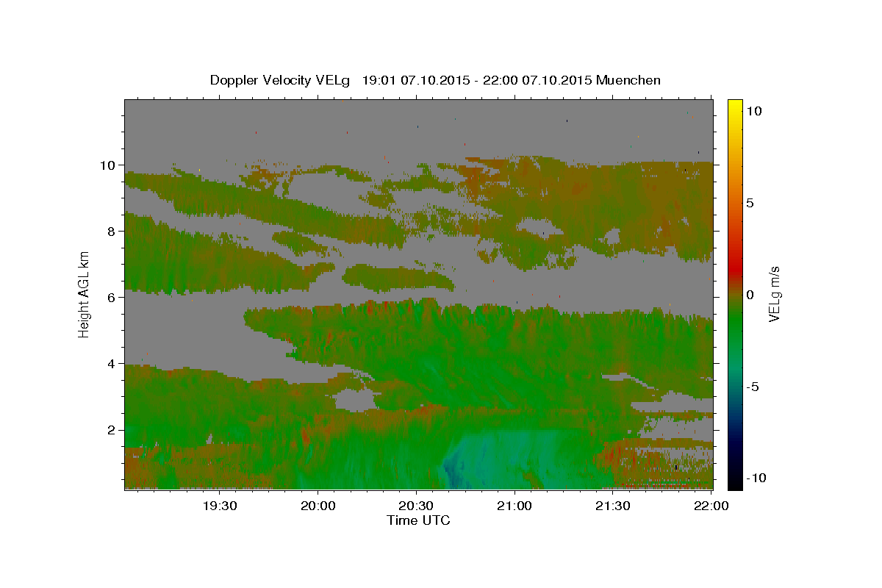Click the 'Time UTC' axis label
Viewport: 882px width, 588px height.
point(418,520)
